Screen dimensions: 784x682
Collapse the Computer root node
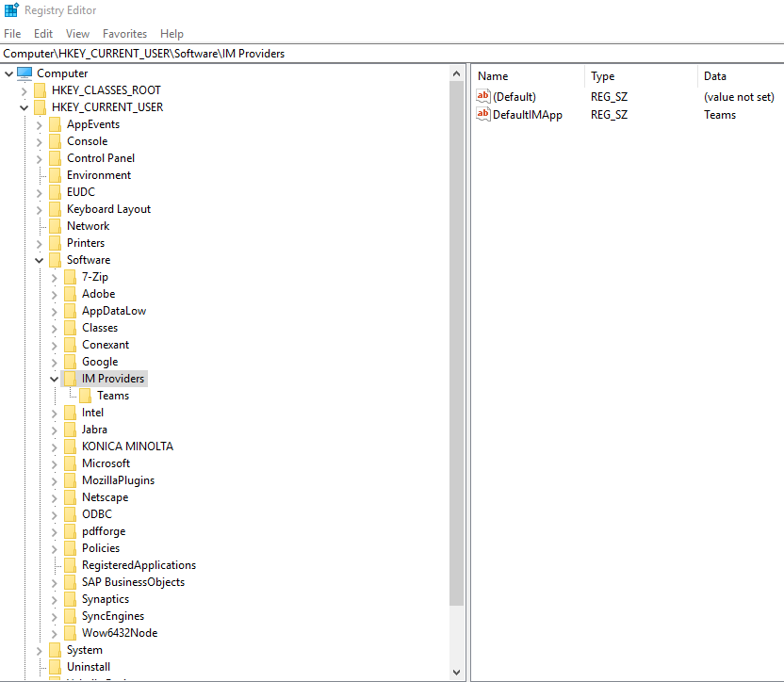point(9,74)
